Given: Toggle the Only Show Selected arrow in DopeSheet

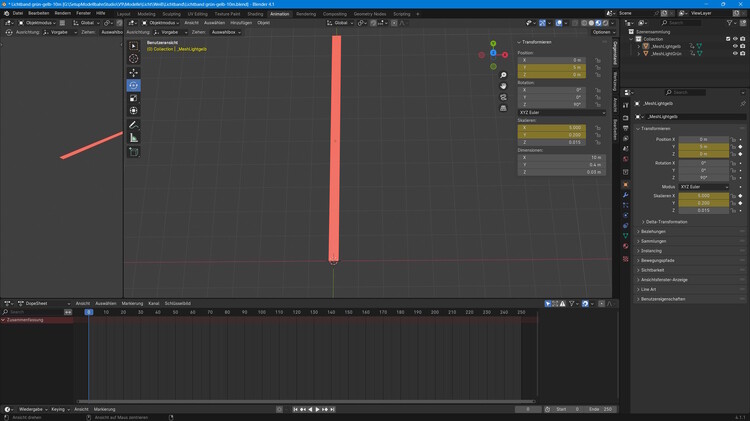Looking at the screenshot, I should (x=548, y=304).
